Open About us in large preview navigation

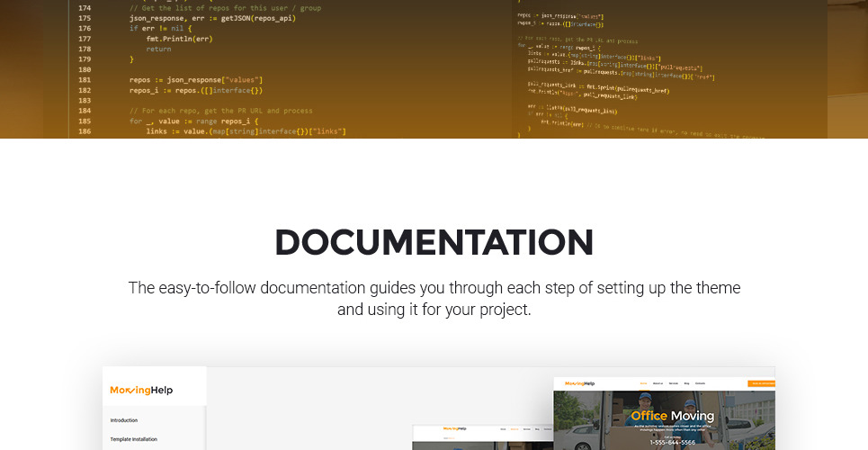tap(658, 383)
